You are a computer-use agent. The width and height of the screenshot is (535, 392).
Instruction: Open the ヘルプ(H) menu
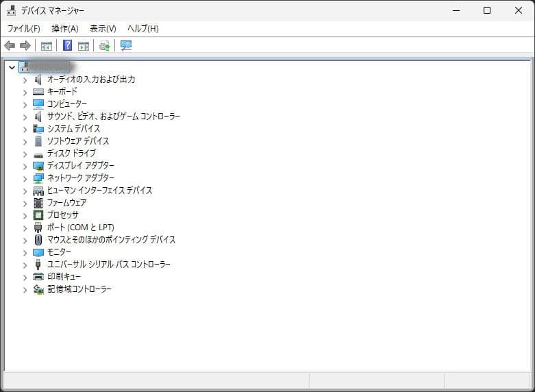pos(143,29)
